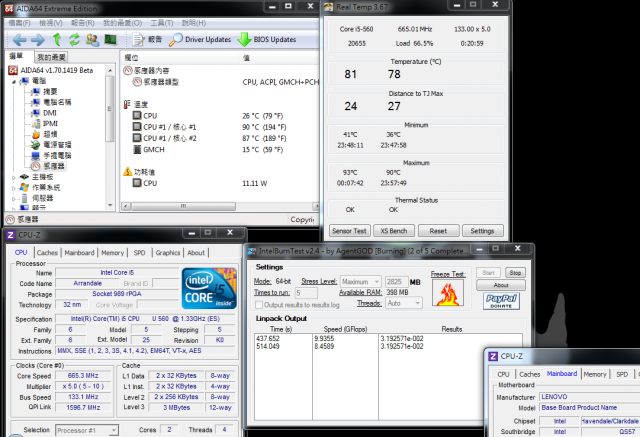Click XS Bench button in Real Temp
Image resolution: width=640 pixels, height=437 pixels.
pos(394,231)
